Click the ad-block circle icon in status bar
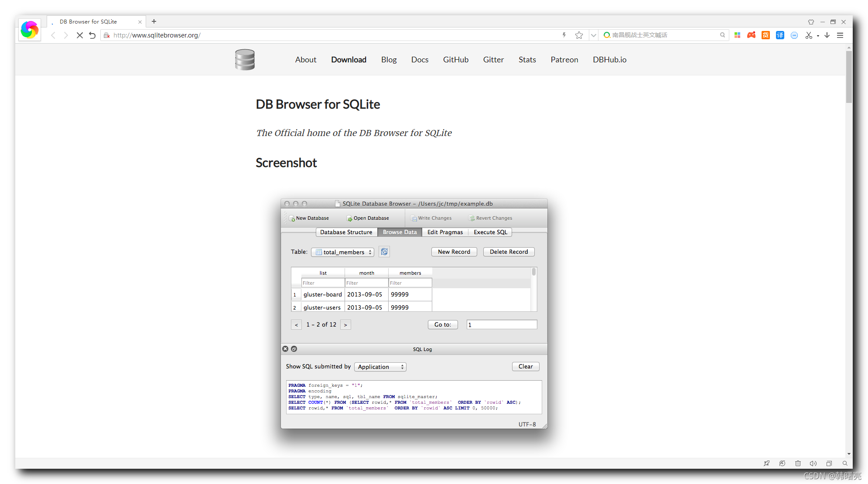The image size is (868, 484). 782,464
